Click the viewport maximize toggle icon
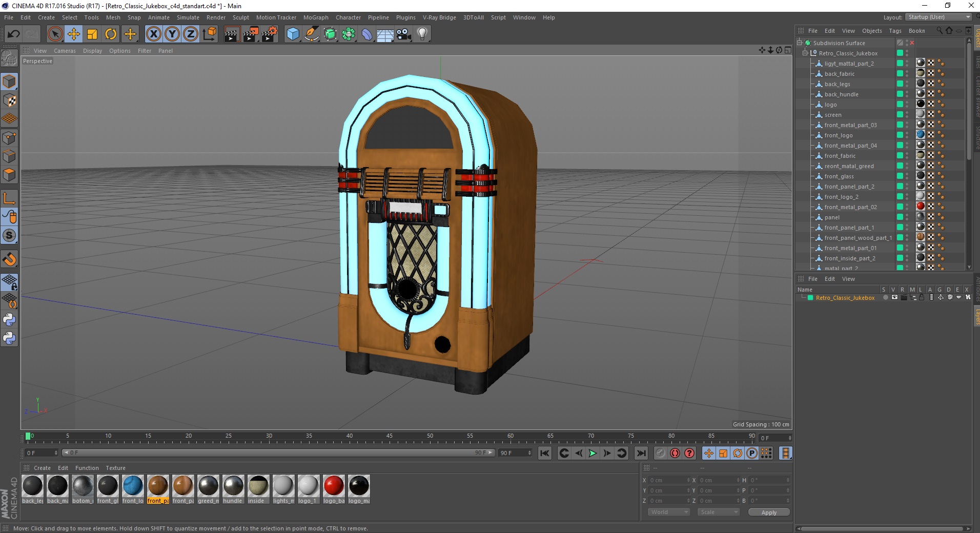 click(787, 50)
